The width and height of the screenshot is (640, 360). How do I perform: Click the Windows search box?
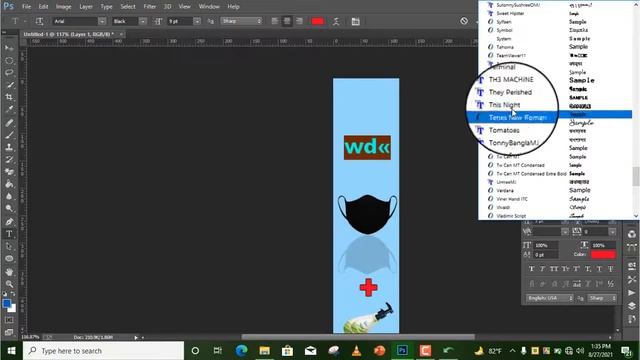103,351
